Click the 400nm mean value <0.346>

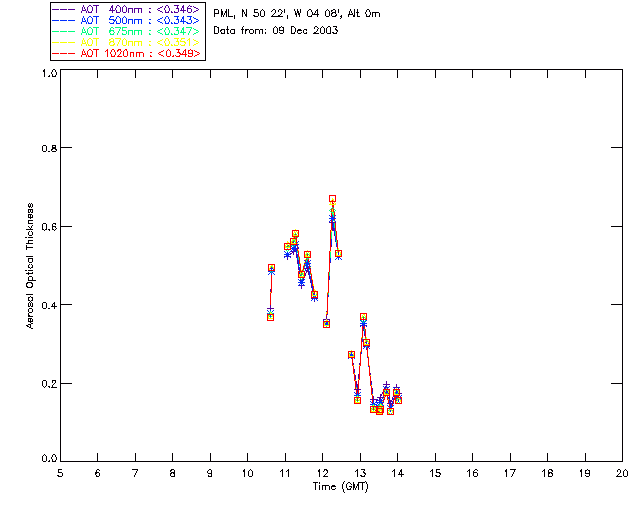[178, 9]
